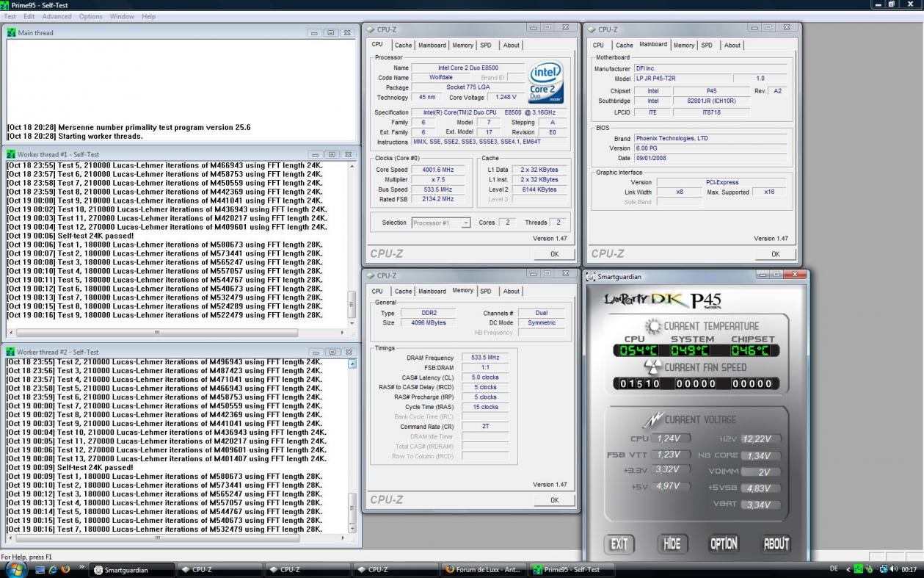Open Memory tab in CPU-Z Processor window
924x578 pixels.
pyautogui.click(x=463, y=46)
